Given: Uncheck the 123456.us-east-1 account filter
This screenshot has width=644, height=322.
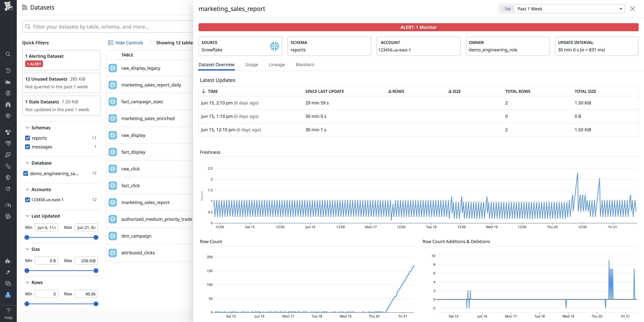Looking at the screenshot, I should (x=28, y=200).
